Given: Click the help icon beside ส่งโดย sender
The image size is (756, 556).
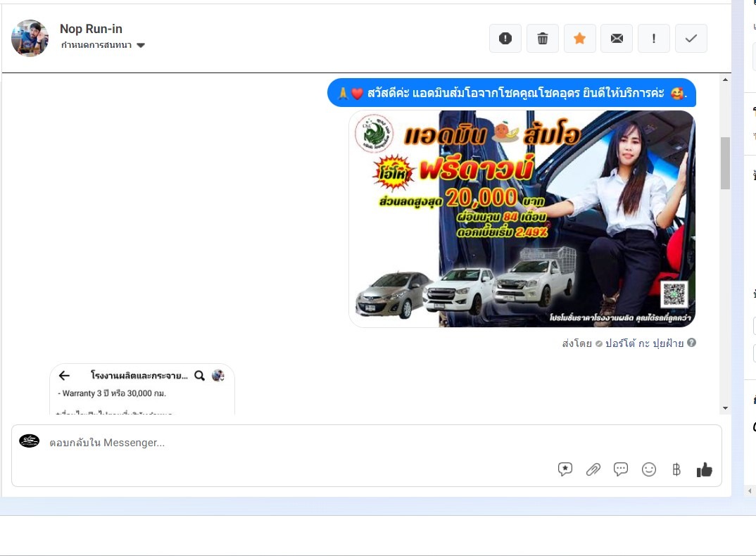Looking at the screenshot, I should [691, 343].
